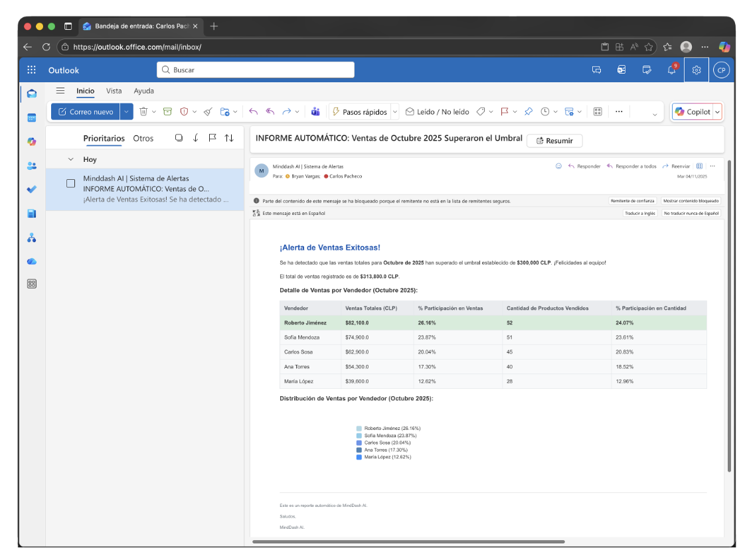The width and height of the screenshot is (745, 560).
Task: Tick the checkbox for the Minddash AI email
Action: pyautogui.click(x=71, y=183)
